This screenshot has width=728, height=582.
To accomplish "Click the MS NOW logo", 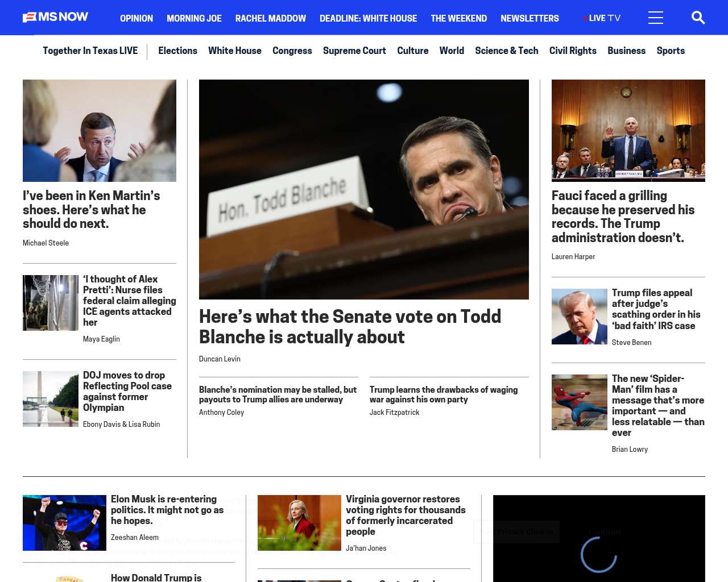I will click(x=55, y=18).
